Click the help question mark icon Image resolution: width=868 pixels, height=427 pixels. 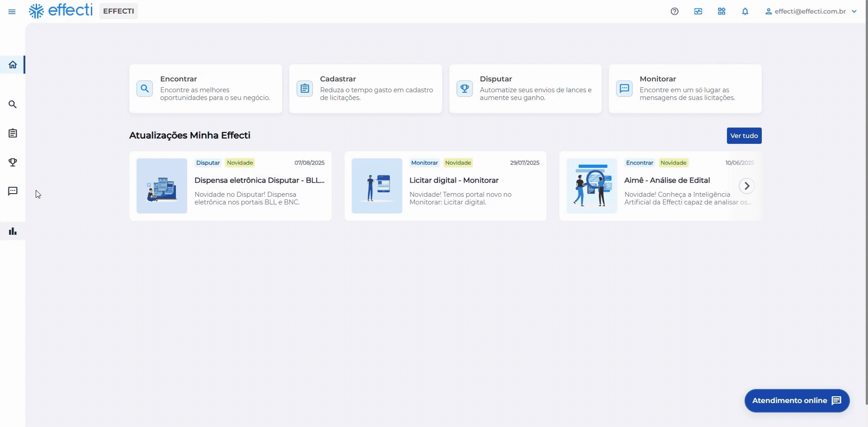click(675, 12)
